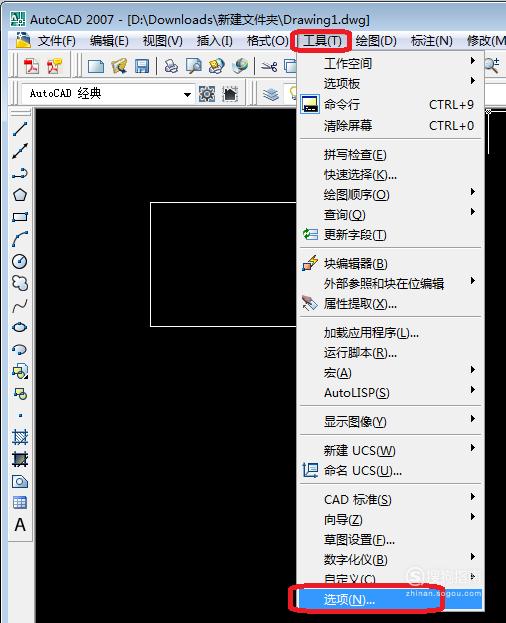506x623 pixels.
Task: Choose 更新字段(T) menu entry
Action: [390, 234]
